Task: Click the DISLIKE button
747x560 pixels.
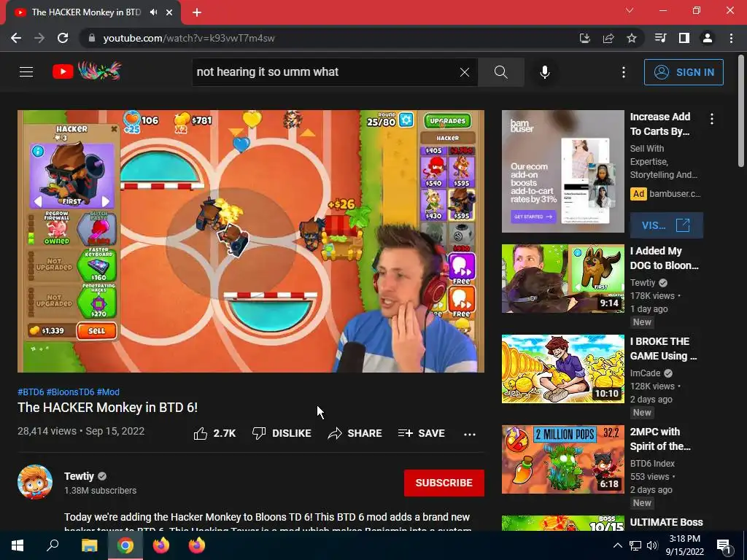Action: click(x=282, y=433)
